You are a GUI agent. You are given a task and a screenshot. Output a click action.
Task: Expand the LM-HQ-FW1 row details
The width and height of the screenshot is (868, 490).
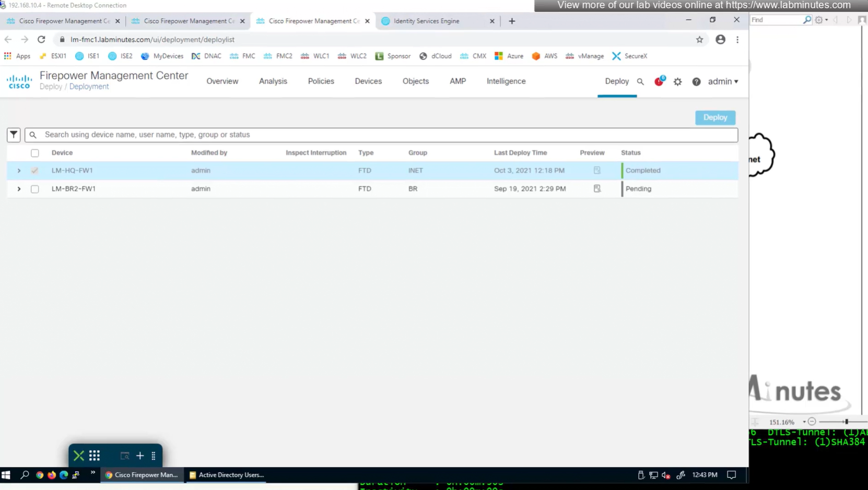pyautogui.click(x=19, y=171)
